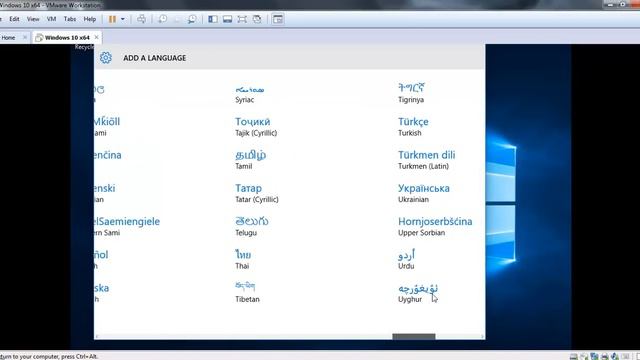
Task: Click the gear icon beside Add a Language
Action: [106, 58]
